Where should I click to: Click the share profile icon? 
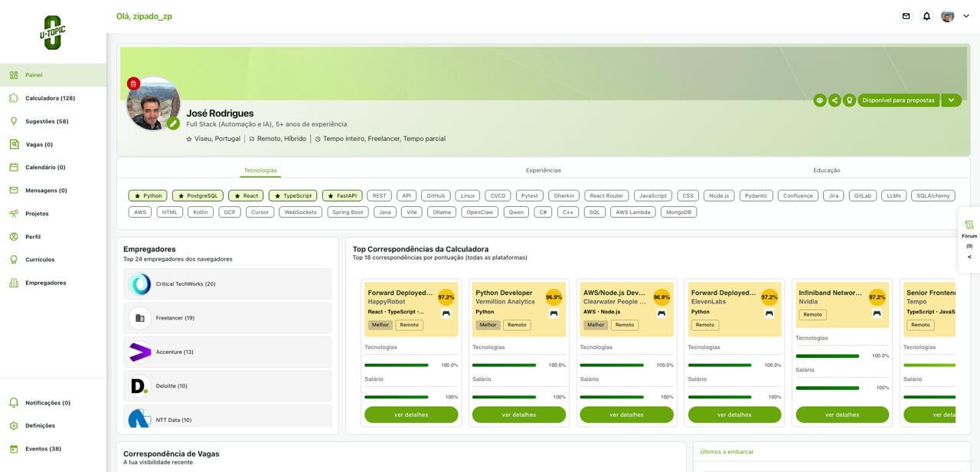[x=835, y=100]
